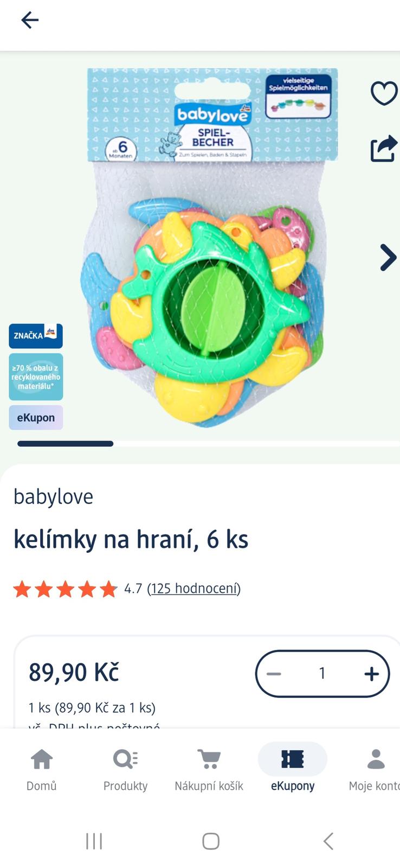Open the share icon
Viewport: 400px width, 868px height.
384,148
